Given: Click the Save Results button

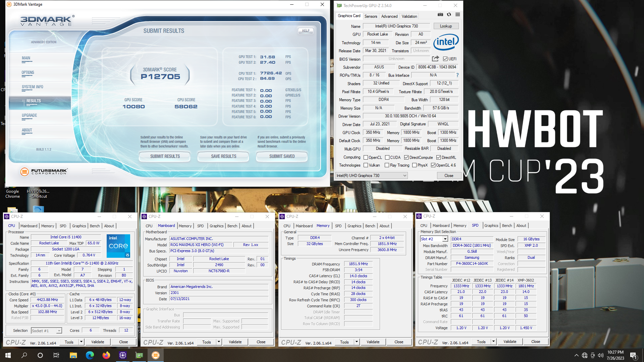Looking at the screenshot, I should [223, 156].
